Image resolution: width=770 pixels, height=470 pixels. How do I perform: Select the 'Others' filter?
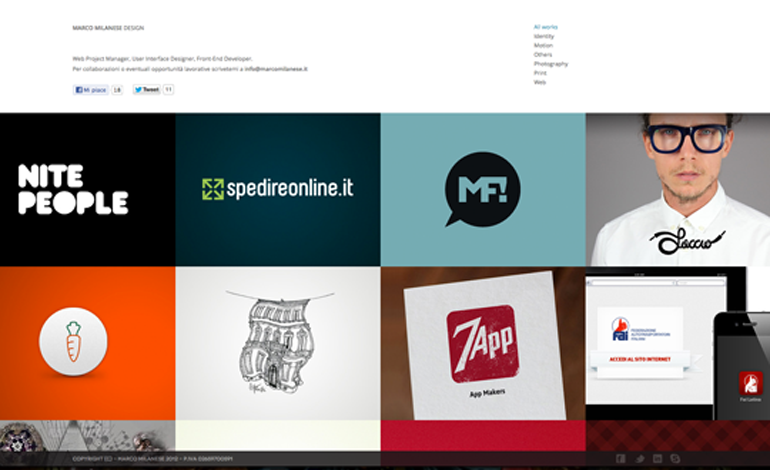543,55
